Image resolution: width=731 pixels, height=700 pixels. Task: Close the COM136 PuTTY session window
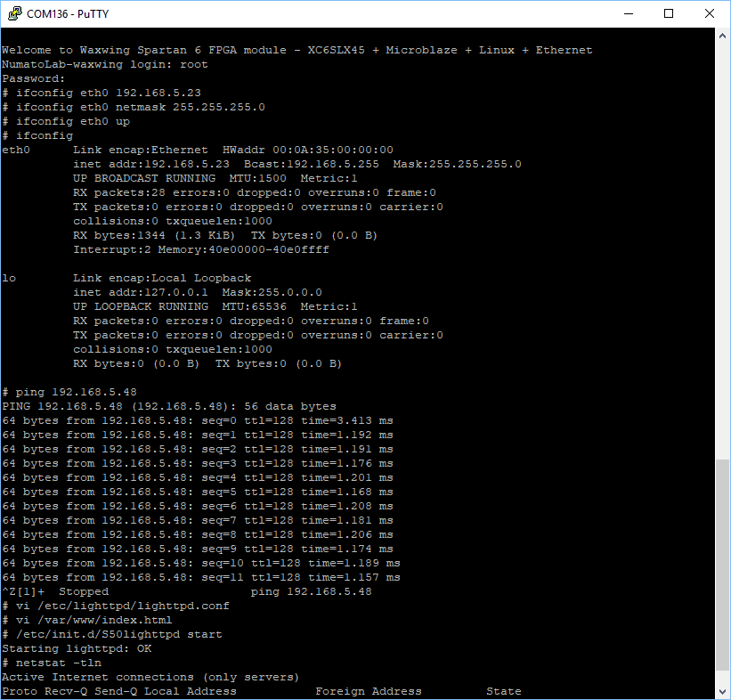pyautogui.click(x=710, y=13)
